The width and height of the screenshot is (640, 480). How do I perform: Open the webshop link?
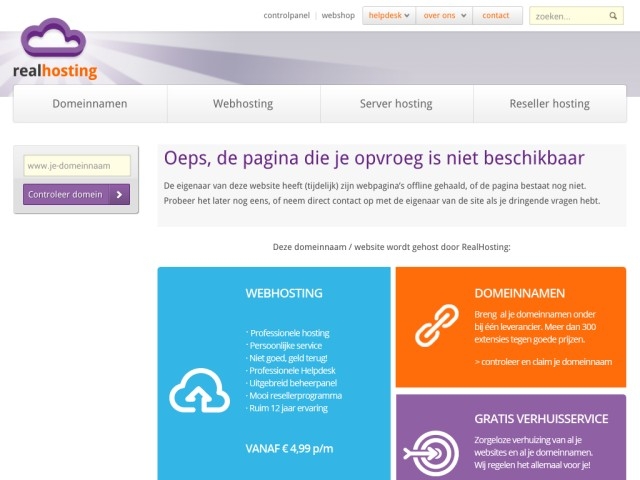[x=338, y=16]
